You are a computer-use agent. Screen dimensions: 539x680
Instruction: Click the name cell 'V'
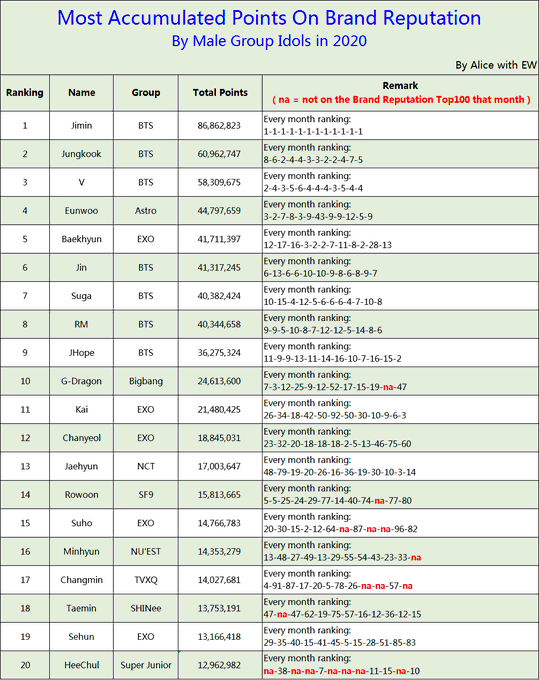click(x=82, y=183)
